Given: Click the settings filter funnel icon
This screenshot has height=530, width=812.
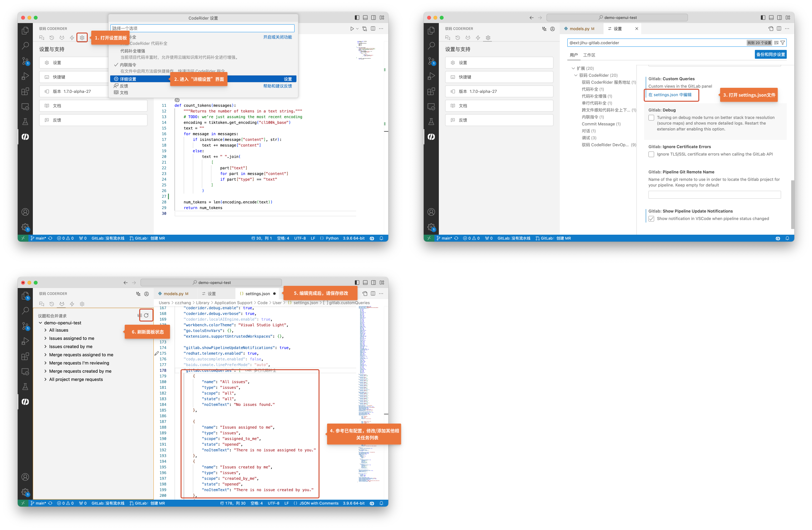Looking at the screenshot, I should 783,43.
